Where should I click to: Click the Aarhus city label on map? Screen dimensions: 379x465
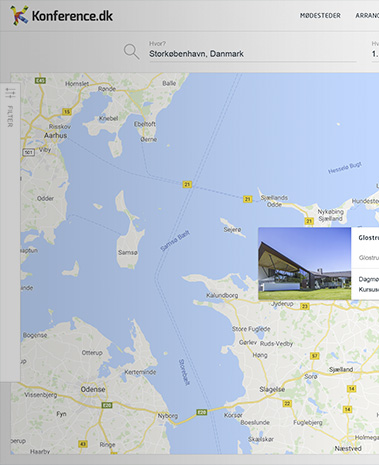(56, 135)
